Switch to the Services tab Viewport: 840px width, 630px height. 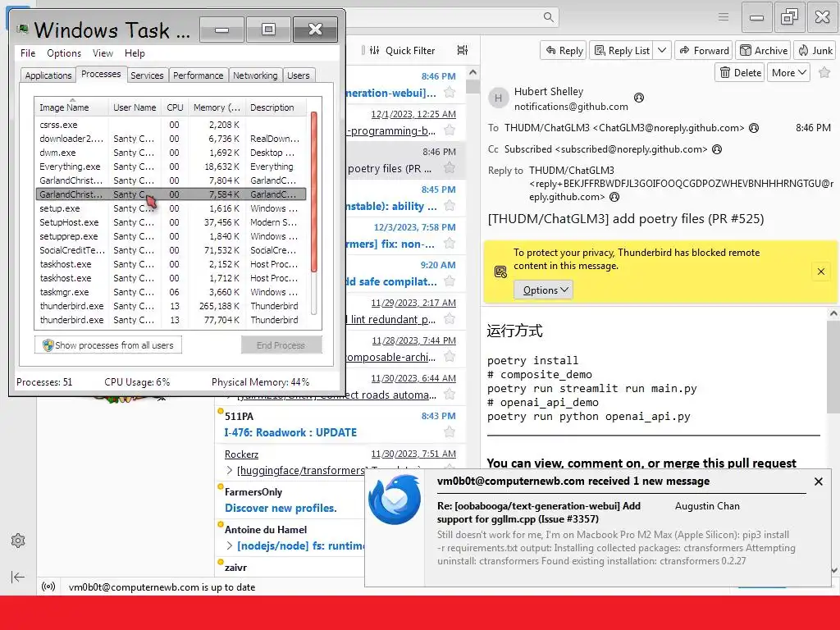tap(147, 75)
